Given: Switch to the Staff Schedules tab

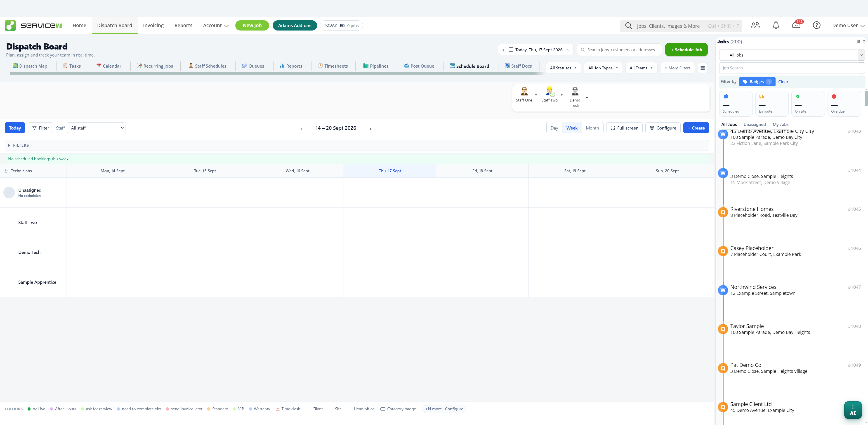Looking at the screenshot, I should pos(208,66).
